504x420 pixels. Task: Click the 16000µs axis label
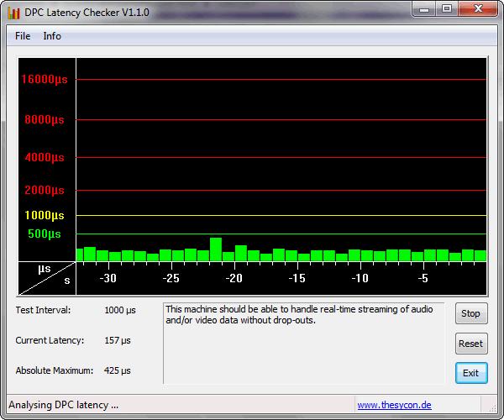pos(45,79)
